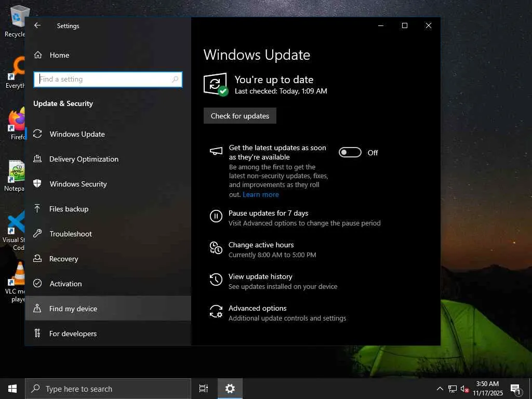Image resolution: width=532 pixels, height=399 pixels.
Task: Click the pause circle icon
Action: click(x=216, y=216)
